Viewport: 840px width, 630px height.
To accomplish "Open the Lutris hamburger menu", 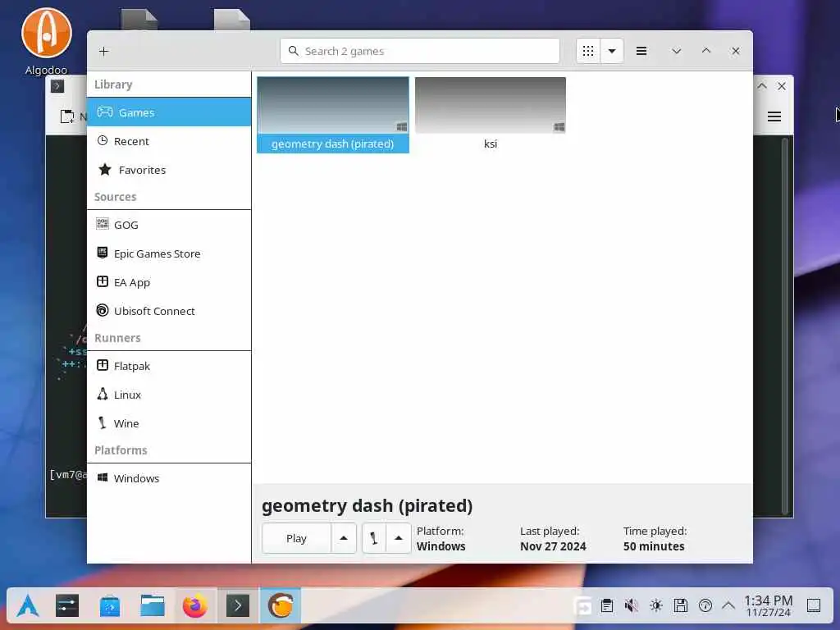I will pyautogui.click(x=641, y=51).
